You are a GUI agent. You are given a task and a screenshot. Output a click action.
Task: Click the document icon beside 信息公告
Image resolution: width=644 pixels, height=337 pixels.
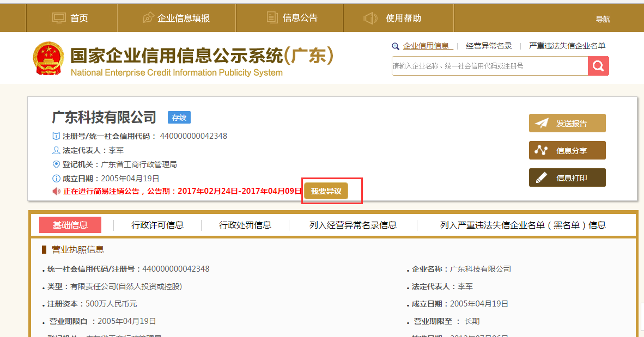pos(272,18)
